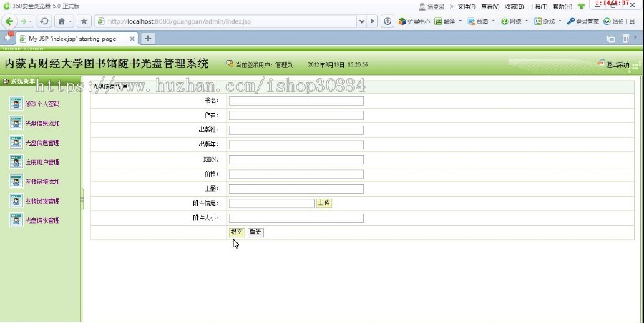Viewport: 644px width, 323px height.
Task: Click the 翻译 translate tool
Action: click(x=445, y=21)
